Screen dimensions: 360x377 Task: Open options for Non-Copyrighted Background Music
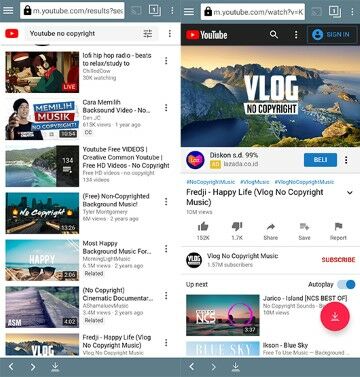coord(166,202)
